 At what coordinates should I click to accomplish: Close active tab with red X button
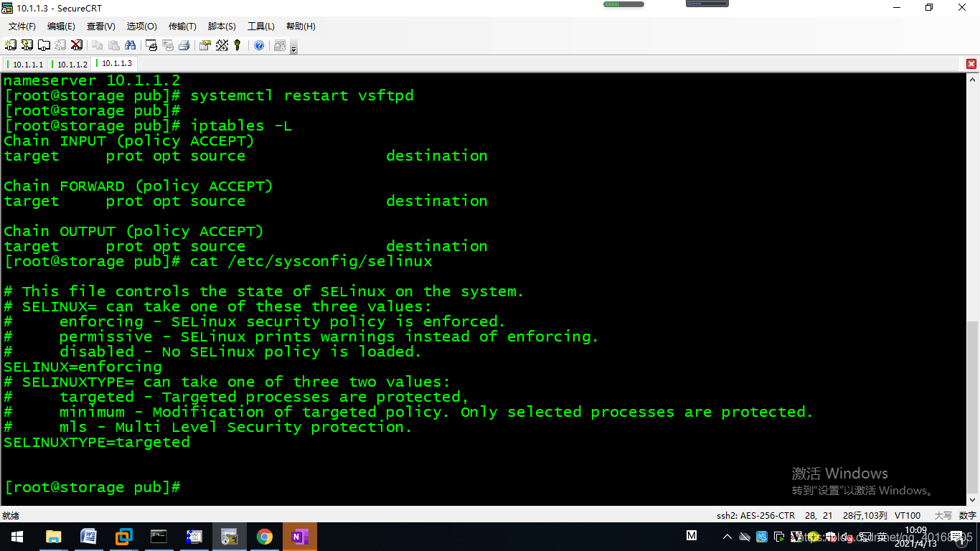click(971, 64)
